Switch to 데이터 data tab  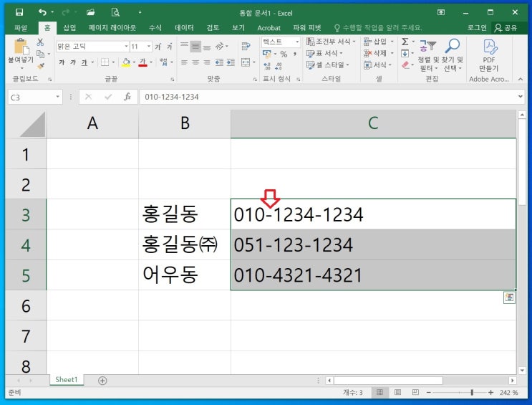[x=184, y=28]
